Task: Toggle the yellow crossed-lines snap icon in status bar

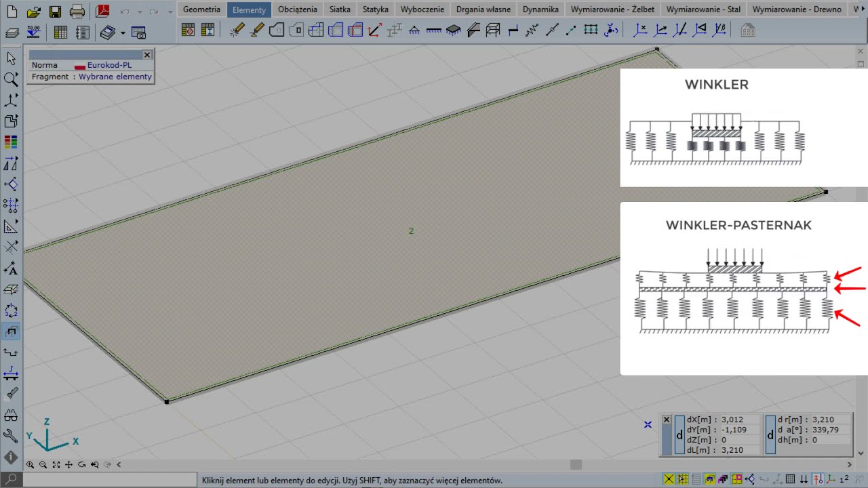Action: tap(669, 480)
